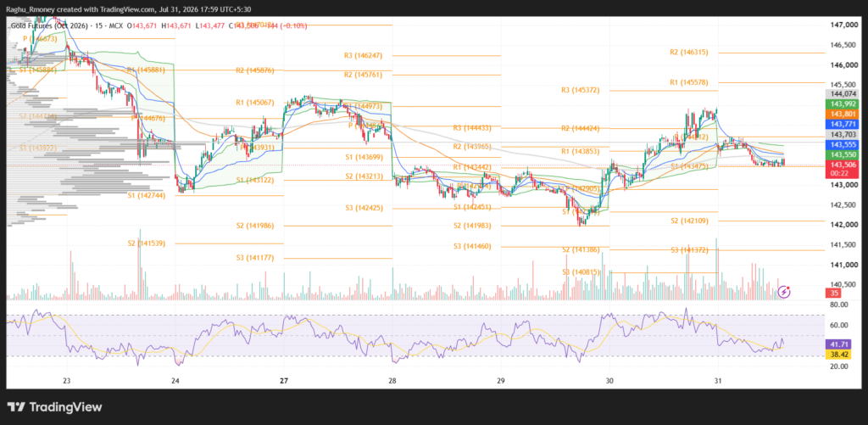Click the 80.00 RSI scale label
Viewport: 868px width, 425px height.
(x=839, y=305)
